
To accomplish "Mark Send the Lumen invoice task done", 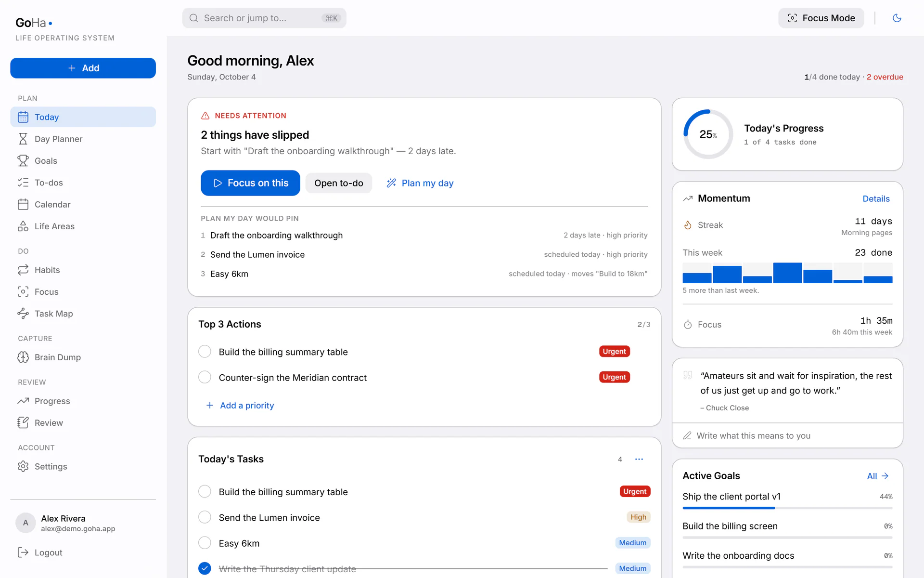I will click(x=205, y=517).
